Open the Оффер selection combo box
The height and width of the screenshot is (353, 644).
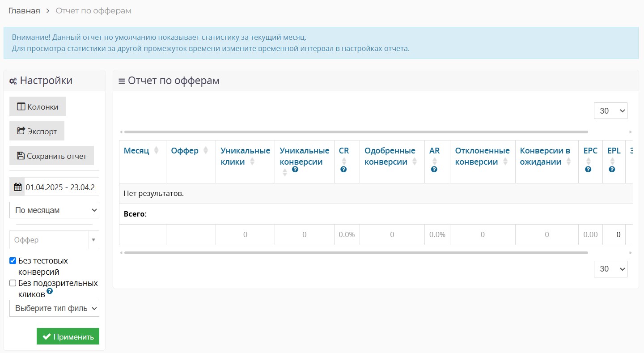point(54,240)
